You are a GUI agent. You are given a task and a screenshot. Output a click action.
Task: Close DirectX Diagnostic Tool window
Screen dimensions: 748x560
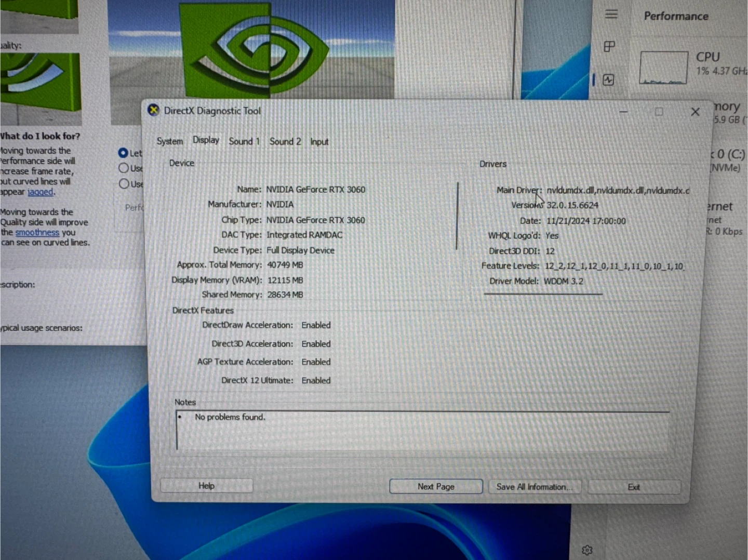pyautogui.click(x=695, y=112)
